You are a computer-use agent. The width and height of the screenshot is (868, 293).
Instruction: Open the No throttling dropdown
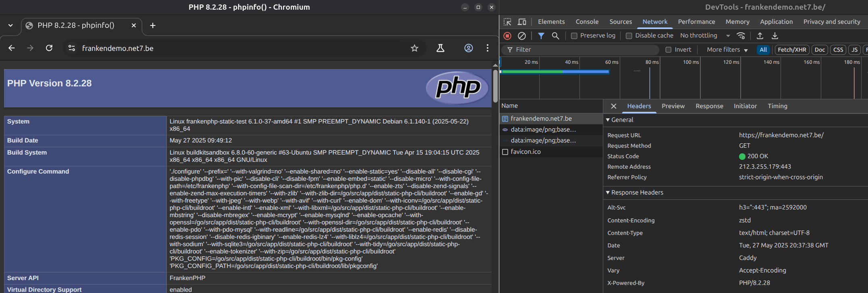tap(705, 36)
